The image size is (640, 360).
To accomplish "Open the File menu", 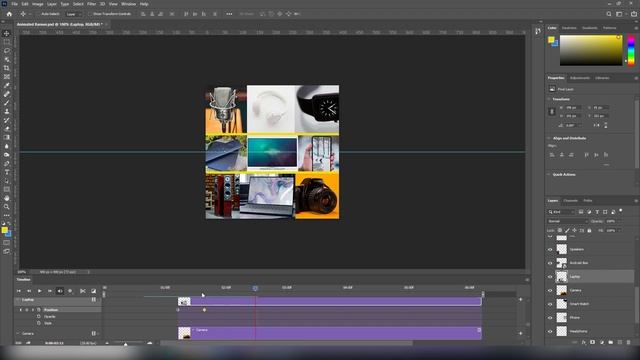I will (14, 4).
